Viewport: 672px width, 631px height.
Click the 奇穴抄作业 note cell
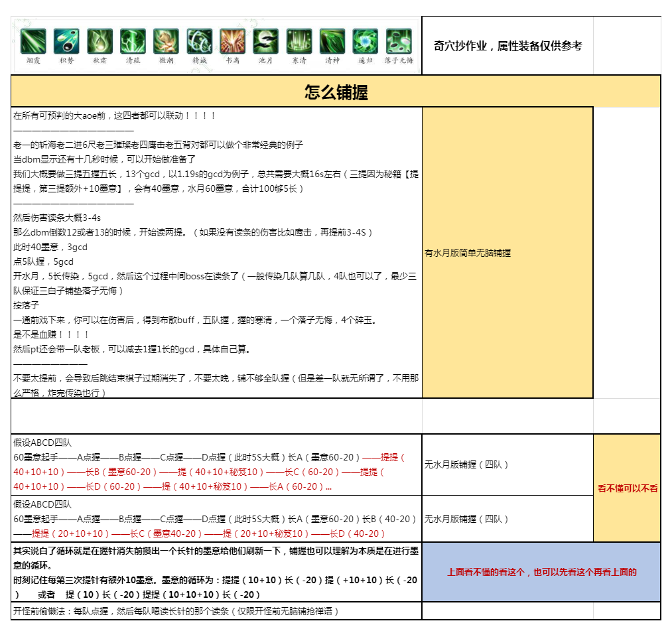coord(507,46)
